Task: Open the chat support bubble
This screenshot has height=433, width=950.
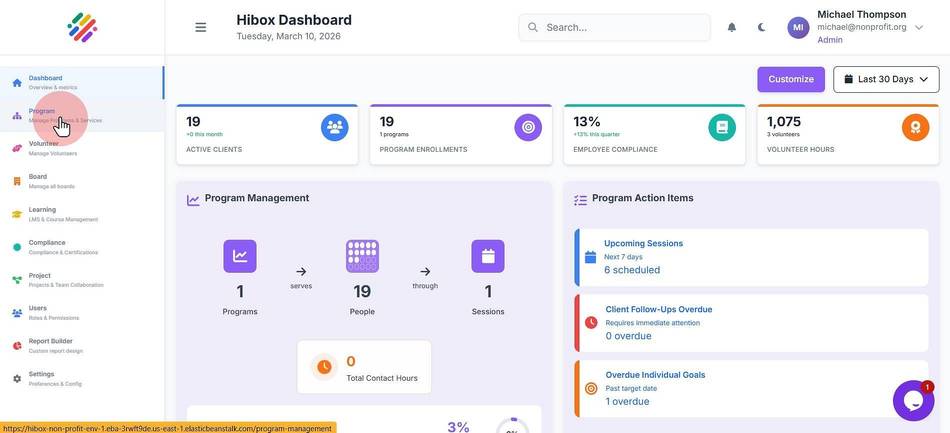Action: tap(913, 401)
